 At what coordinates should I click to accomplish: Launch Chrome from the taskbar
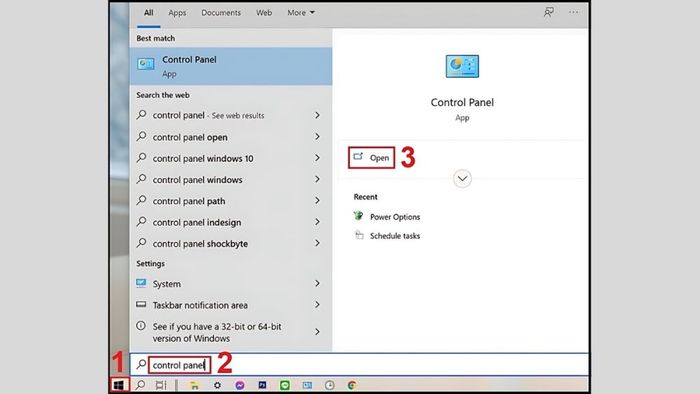tap(352, 385)
